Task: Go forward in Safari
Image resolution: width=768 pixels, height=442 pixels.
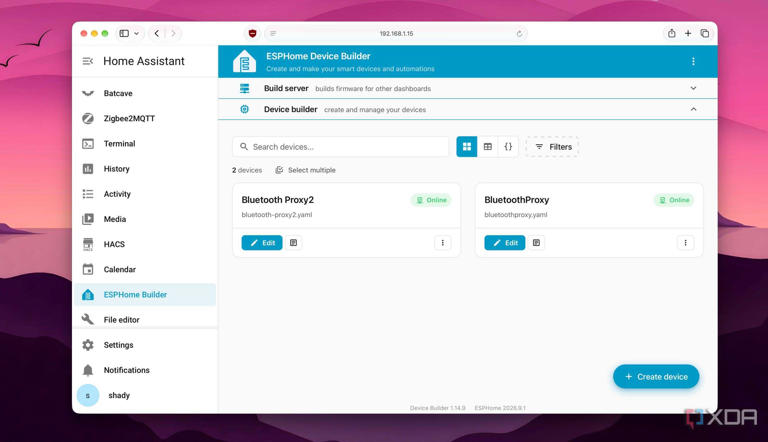Action: (x=173, y=33)
